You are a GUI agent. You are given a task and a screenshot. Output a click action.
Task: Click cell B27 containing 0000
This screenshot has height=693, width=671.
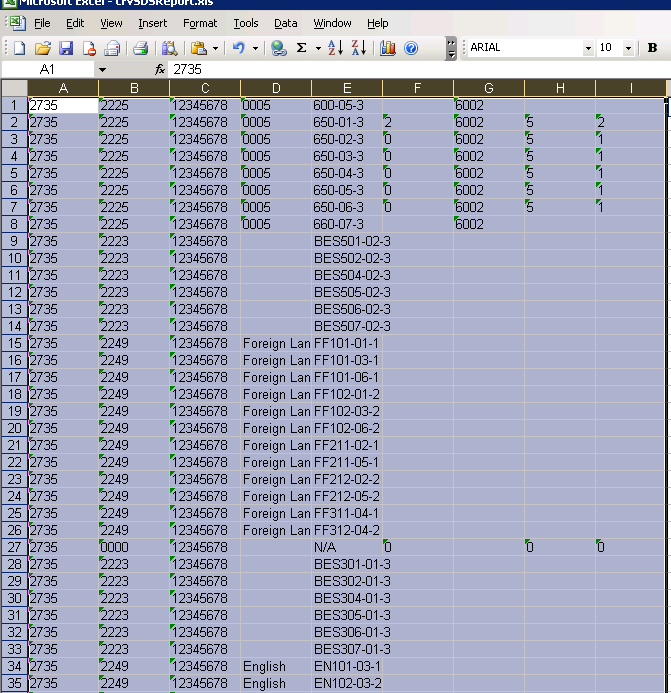pyautogui.click(x=134, y=547)
